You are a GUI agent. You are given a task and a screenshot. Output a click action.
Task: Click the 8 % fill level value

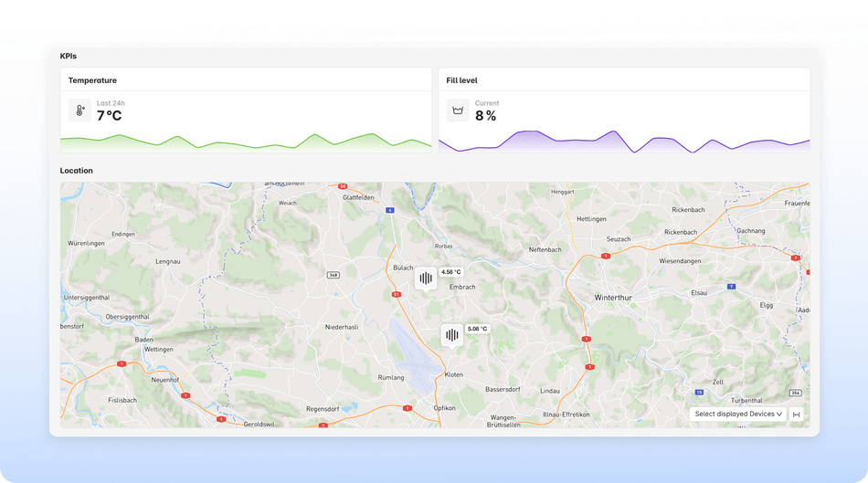pos(486,116)
